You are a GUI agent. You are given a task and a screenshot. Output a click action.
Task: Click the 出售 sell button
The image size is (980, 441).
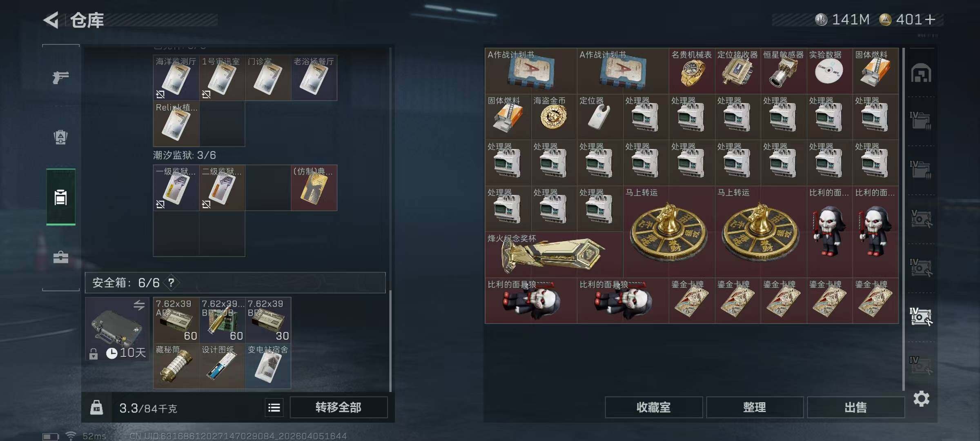coord(856,408)
